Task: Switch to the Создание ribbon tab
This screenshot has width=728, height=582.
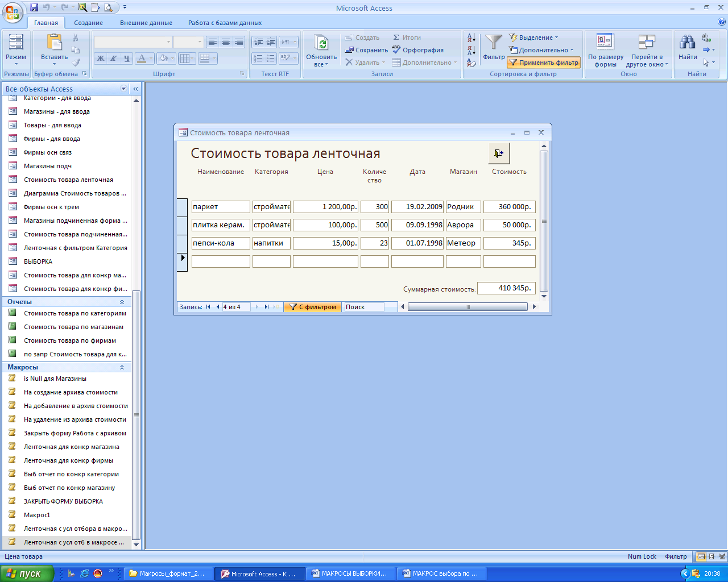Action: [x=89, y=23]
